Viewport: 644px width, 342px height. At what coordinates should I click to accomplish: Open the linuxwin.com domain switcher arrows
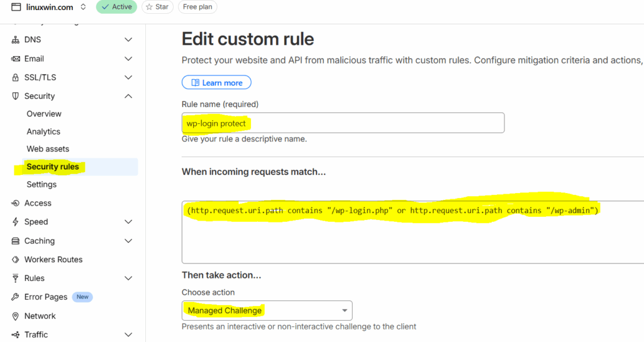(x=83, y=7)
